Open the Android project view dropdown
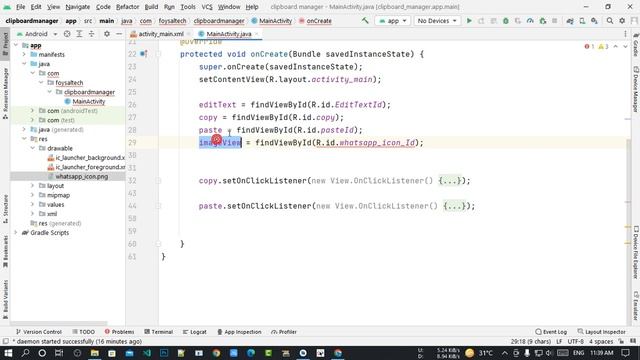This screenshot has height=360, width=640. (37, 34)
